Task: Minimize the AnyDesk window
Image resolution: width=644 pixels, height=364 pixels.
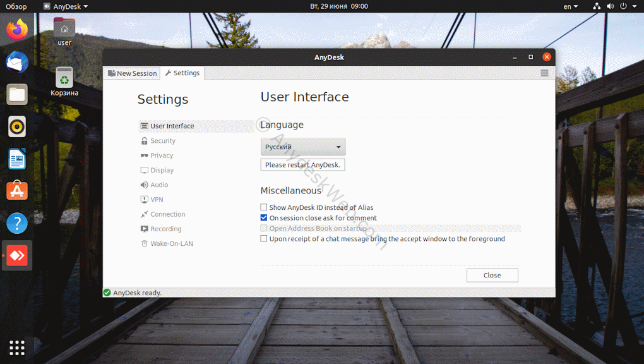Action: [515, 57]
